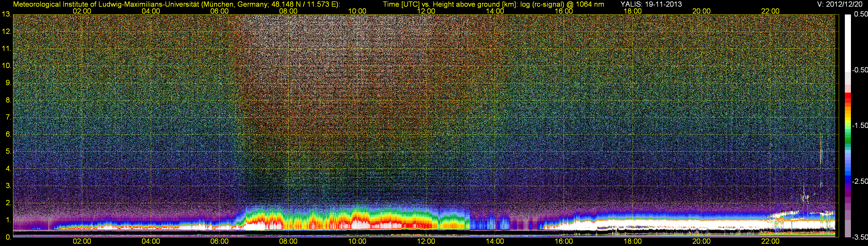Click the 22:00 label on the bottom time axis

[770, 242]
